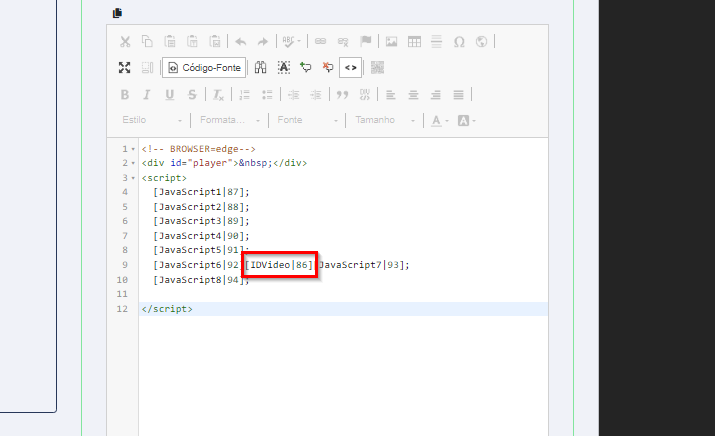
Task: Click the Omega special character icon
Action: (459, 42)
